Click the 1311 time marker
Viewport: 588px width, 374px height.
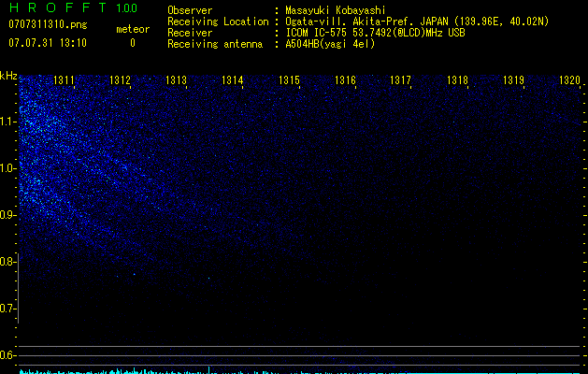point(64,80)
